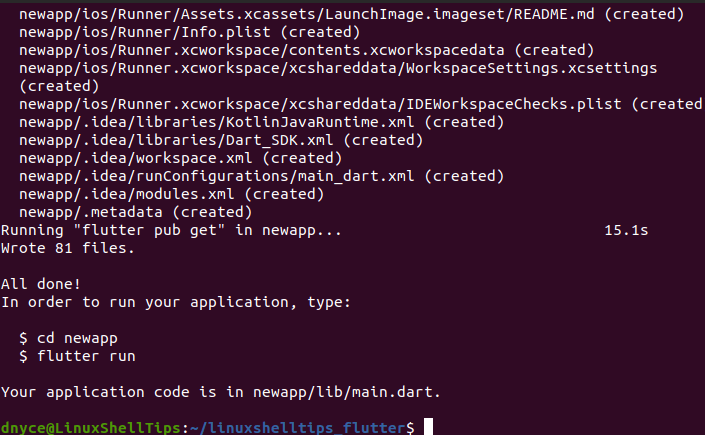Click the contents.xcworkspacedata created line
The width and height of the screenshot is (705, 435).
[x=307, y=50]
